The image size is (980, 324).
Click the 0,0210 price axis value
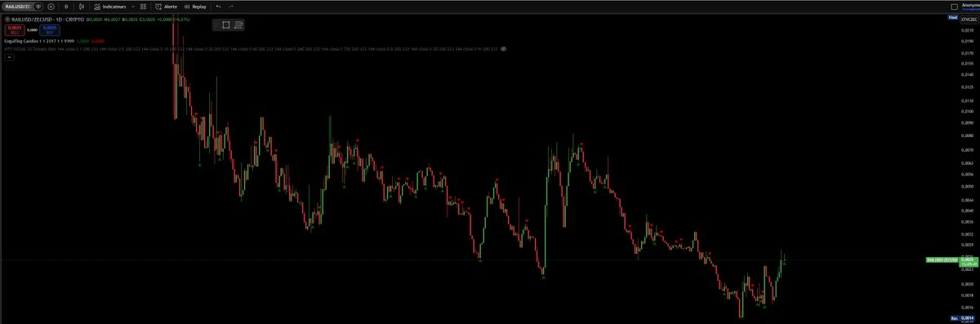(967, 30)
